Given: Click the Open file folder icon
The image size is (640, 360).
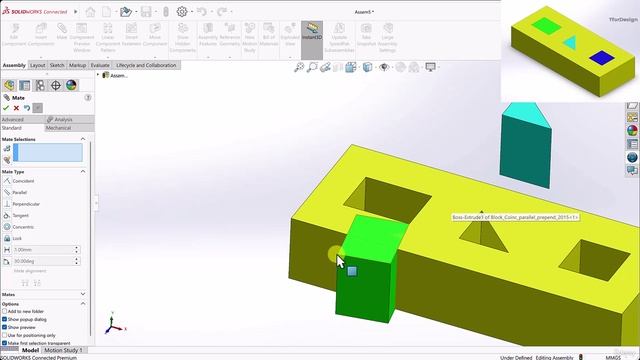Looking at the screenshot, I should click(126, 11).
